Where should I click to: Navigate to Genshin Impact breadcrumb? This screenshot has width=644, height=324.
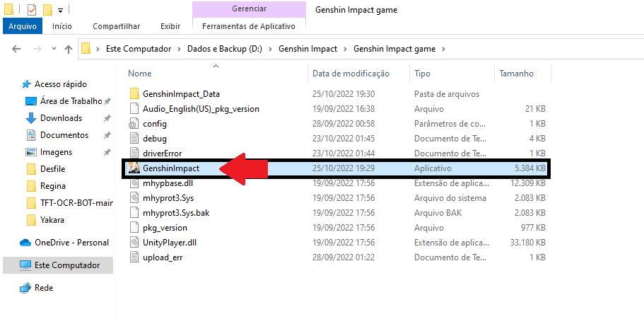click(x=308, y=49)
